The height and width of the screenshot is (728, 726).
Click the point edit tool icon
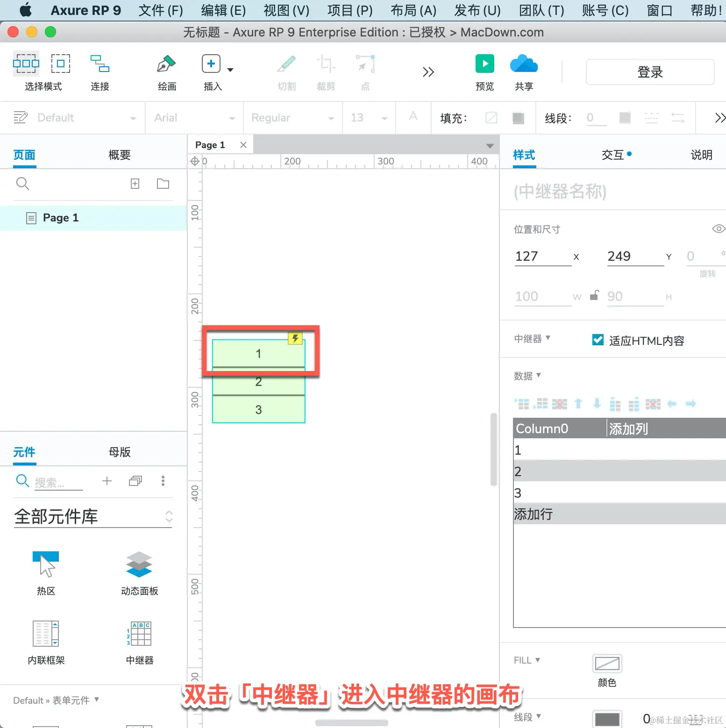[x=365, y=64]
